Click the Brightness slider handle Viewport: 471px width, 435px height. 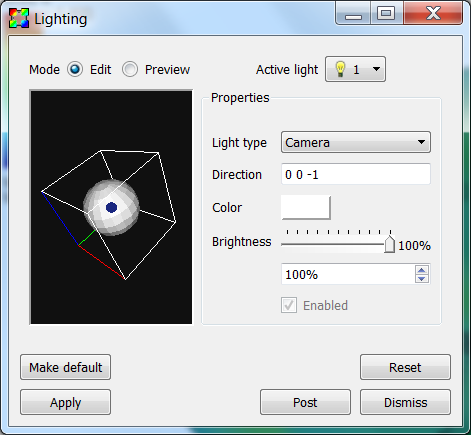tap(389, 244)
